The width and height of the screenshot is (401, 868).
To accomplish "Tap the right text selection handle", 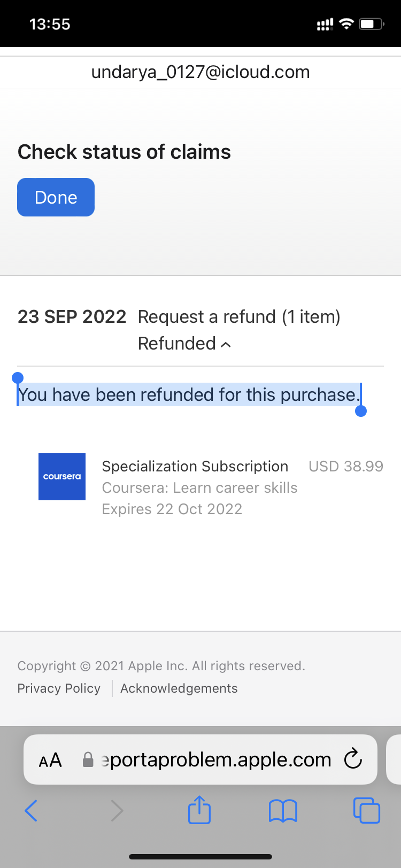I will pyautogui.click(x=361, y=410).
